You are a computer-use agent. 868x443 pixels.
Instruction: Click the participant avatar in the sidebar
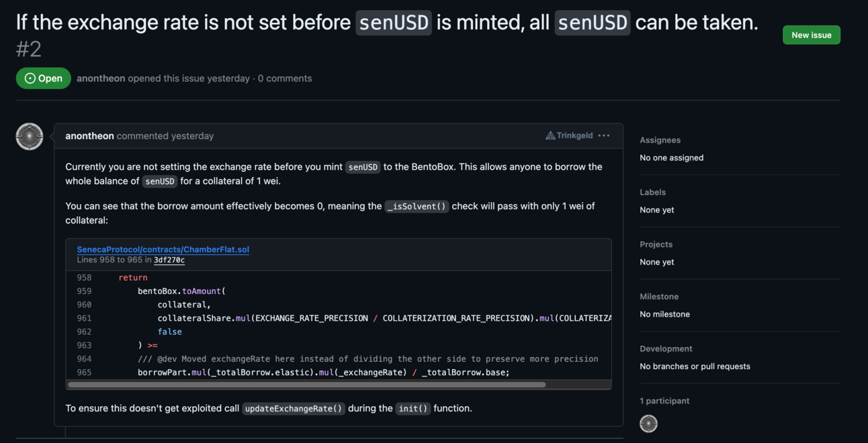(x=648, y=424)
